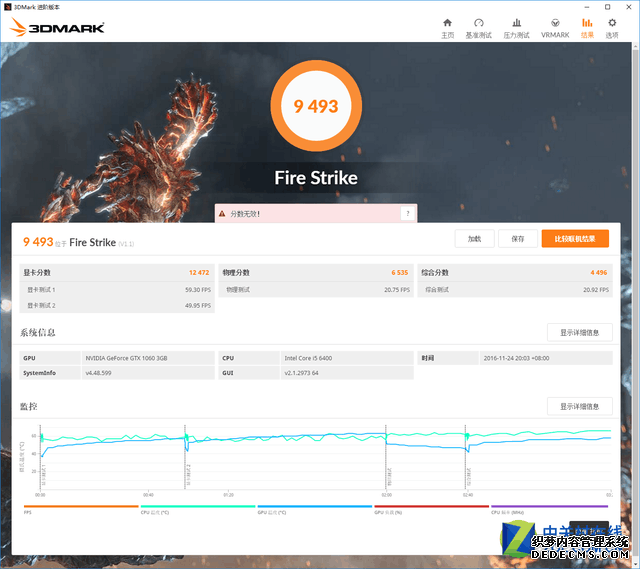Click the dashed chart marker after 00:40
The image size is (640, 569).
click(185, 457)
